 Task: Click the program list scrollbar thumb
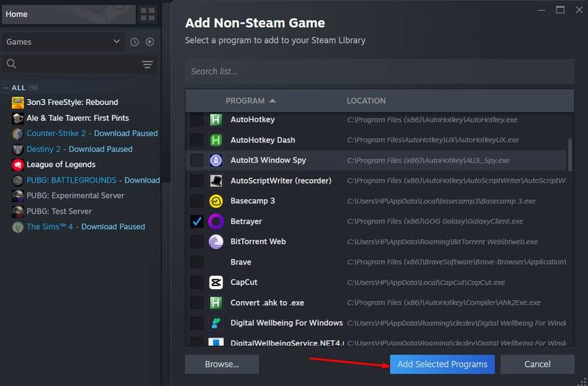click(x=570, y=155)
